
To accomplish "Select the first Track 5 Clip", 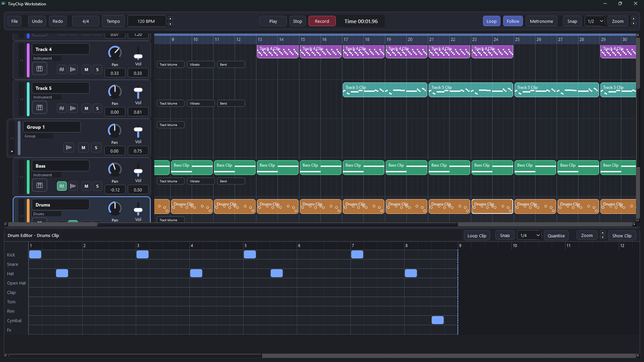I will point(385,90).
